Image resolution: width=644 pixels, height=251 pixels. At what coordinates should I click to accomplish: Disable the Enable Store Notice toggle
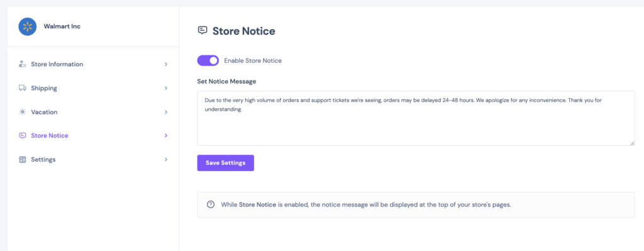(208, 61)
